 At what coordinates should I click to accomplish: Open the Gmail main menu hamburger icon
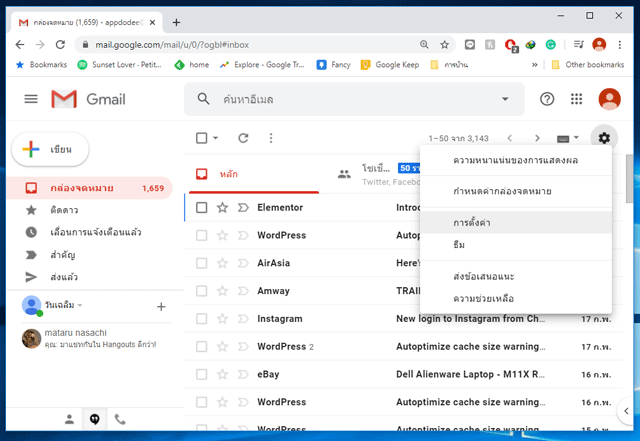(31, 99)
